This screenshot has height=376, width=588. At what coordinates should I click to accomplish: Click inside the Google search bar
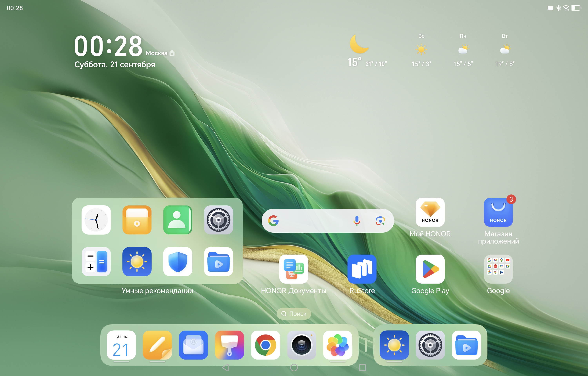point(315,221)
